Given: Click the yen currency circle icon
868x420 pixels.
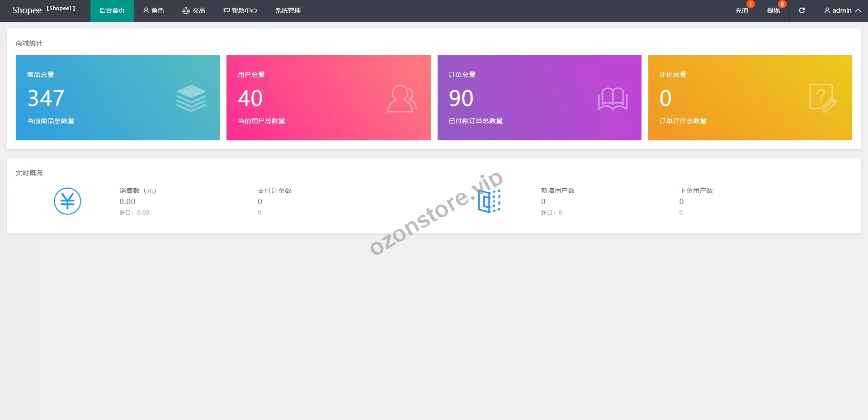Looking at the screenshot, I should tap(67, 201).
